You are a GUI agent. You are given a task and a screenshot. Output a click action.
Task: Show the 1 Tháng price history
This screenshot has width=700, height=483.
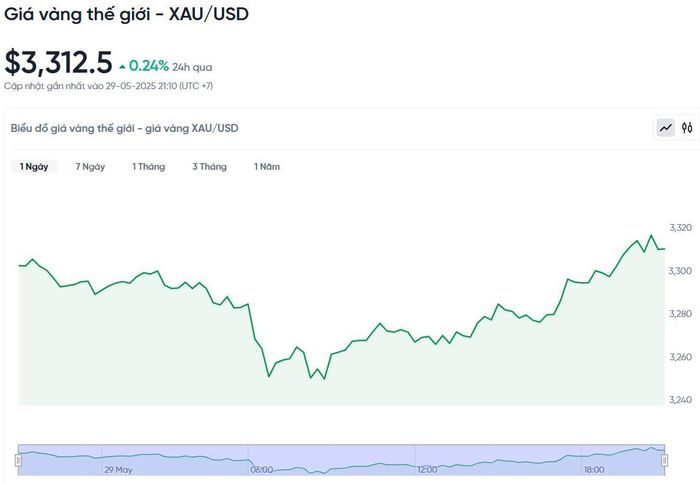pyautogui.click(x=149, y=167)
